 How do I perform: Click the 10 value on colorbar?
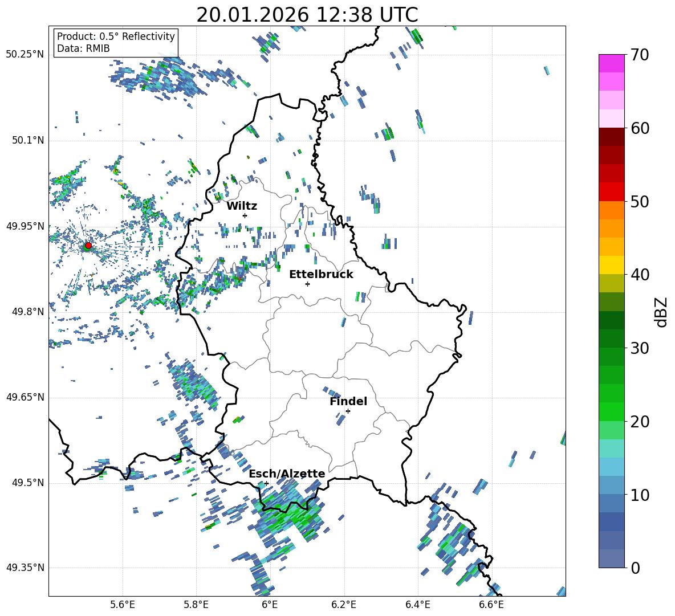[x=640, y=495]
